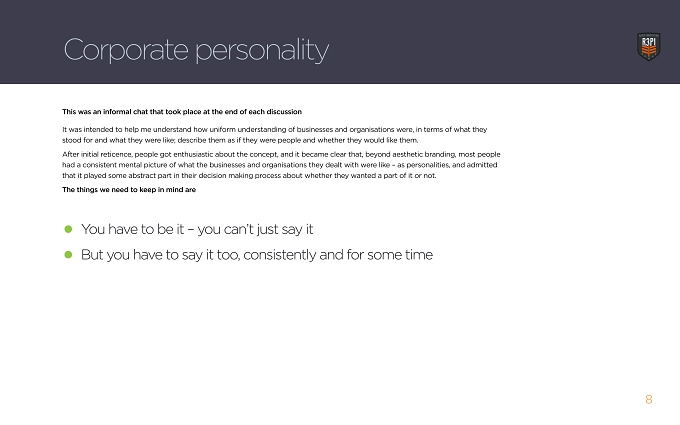The width and height of the screenshot is (680, 425).
Task: Click the paragraph starting 'After initial reticence'
Action: point(281,165)
